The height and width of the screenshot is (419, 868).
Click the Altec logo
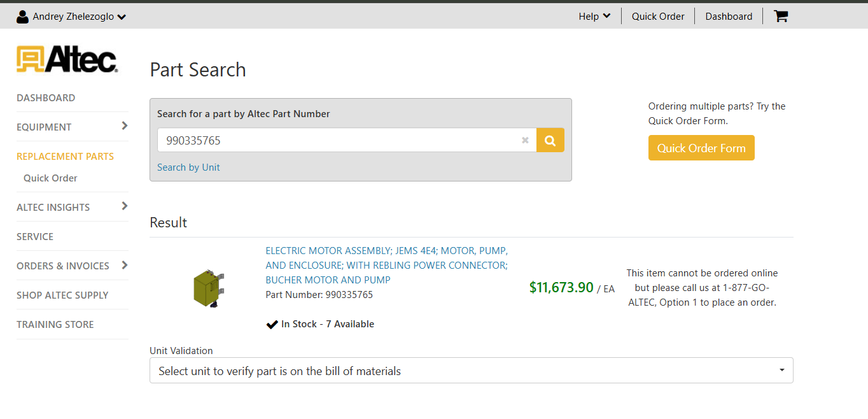(x=67, y=59)
